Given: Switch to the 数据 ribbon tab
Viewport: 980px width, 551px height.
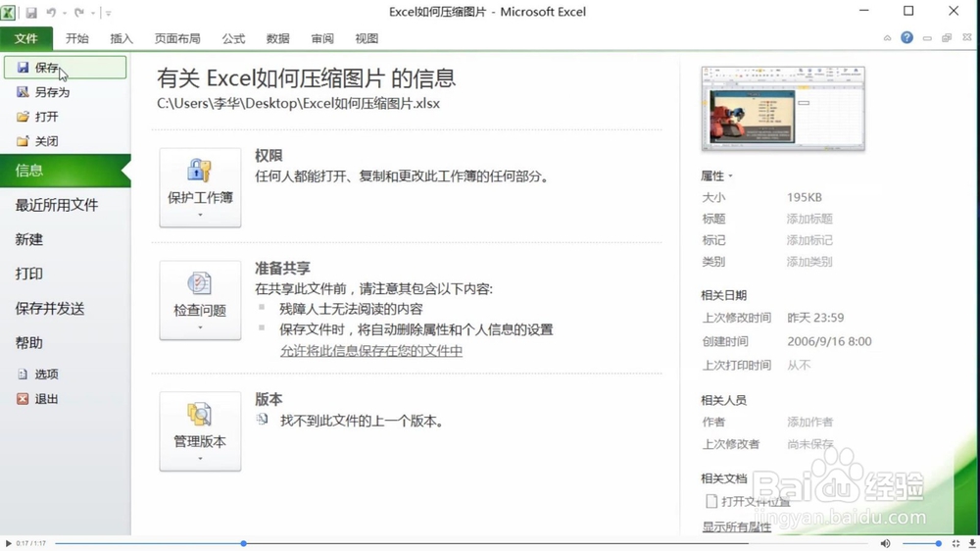Looking at the screenshot, I should [x=277, y=39].
